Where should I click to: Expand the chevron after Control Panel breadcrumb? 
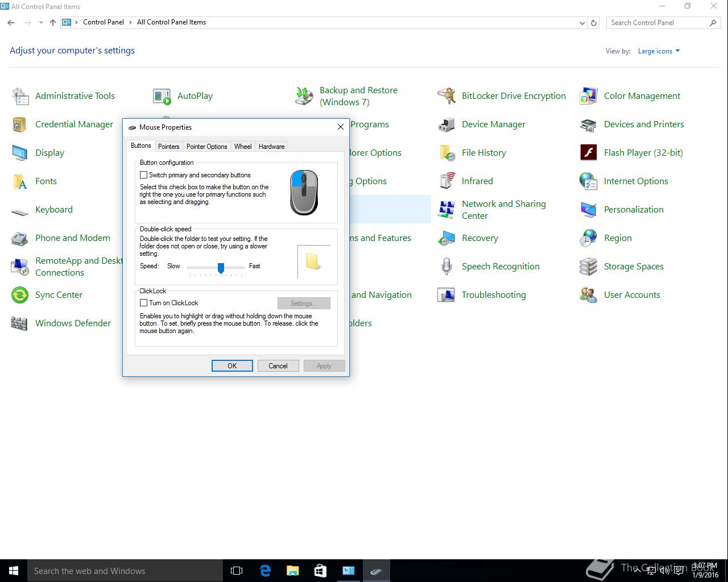[x=130, y=23]
